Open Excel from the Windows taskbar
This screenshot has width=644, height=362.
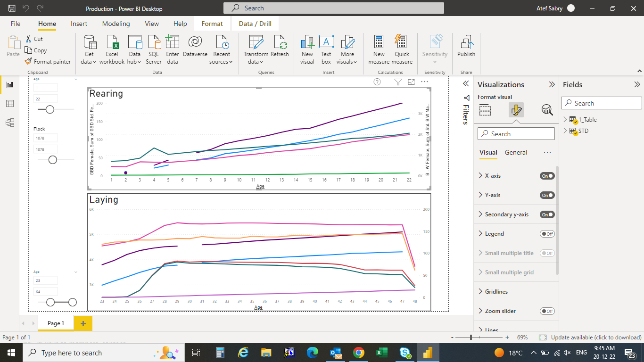pyautogui.click(x=382, y=353)
